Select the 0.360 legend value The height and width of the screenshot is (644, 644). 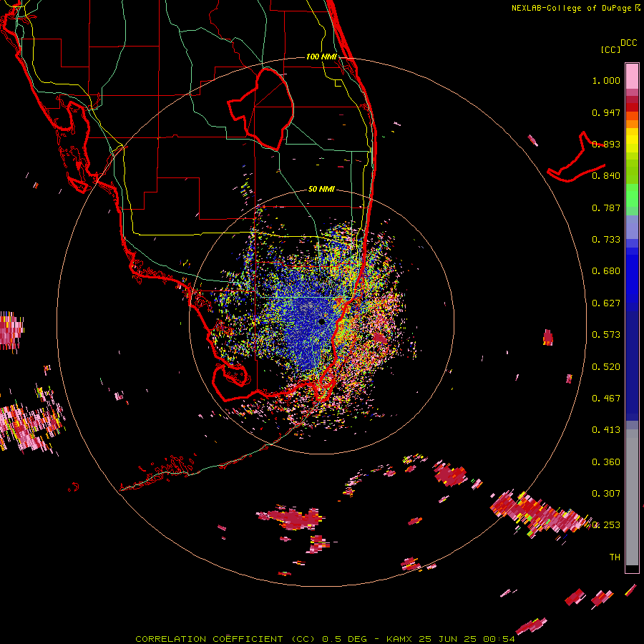pos(606,462)
